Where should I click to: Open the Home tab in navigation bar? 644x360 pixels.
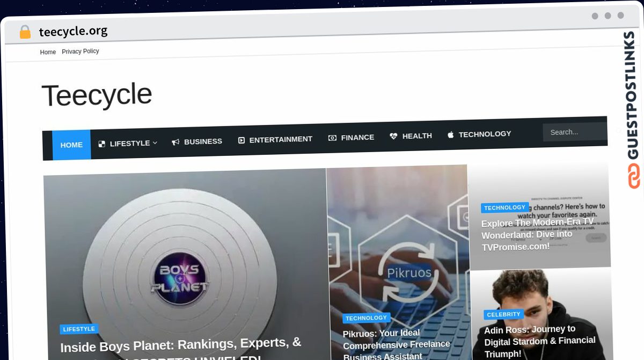point(71,145)
